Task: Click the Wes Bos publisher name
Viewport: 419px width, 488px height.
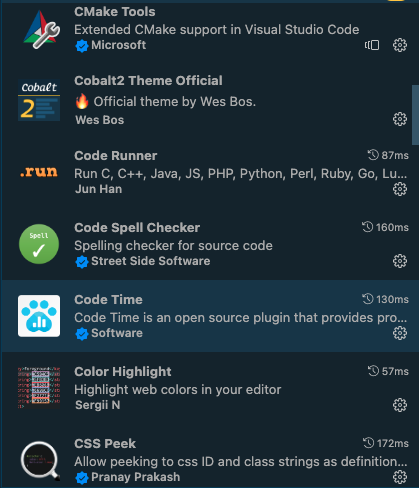Action: click(100, 120)
